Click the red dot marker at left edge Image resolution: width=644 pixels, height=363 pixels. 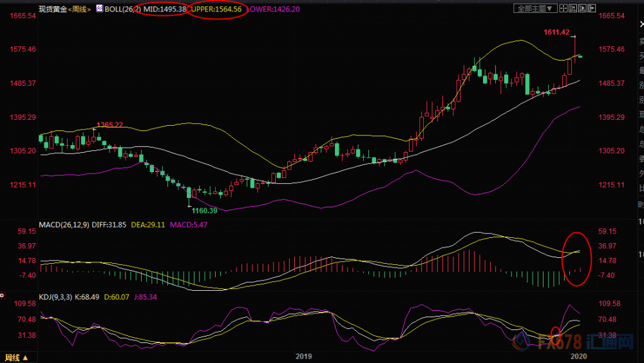click(2, 295)
